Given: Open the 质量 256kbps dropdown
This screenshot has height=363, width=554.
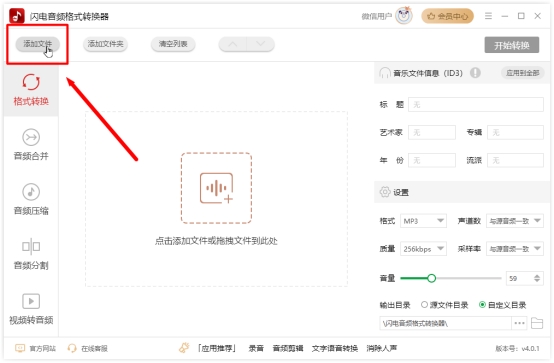Looking at the screenshot, I should [x=423, y=249].
